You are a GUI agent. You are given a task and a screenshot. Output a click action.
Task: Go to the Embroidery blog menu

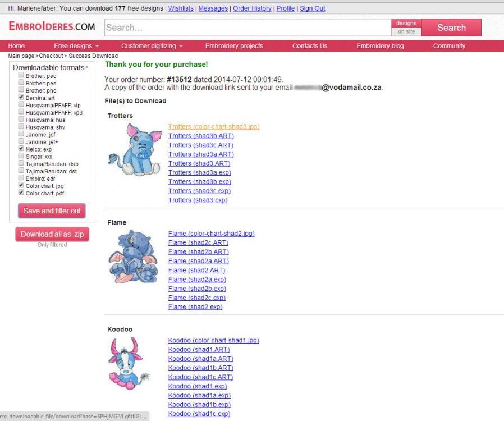(380, 46)
